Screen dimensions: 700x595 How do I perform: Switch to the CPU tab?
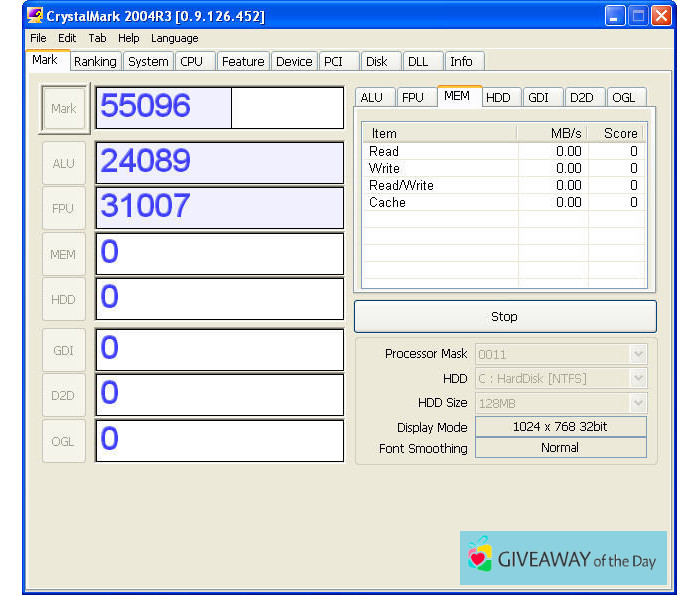tap(192, 62)
